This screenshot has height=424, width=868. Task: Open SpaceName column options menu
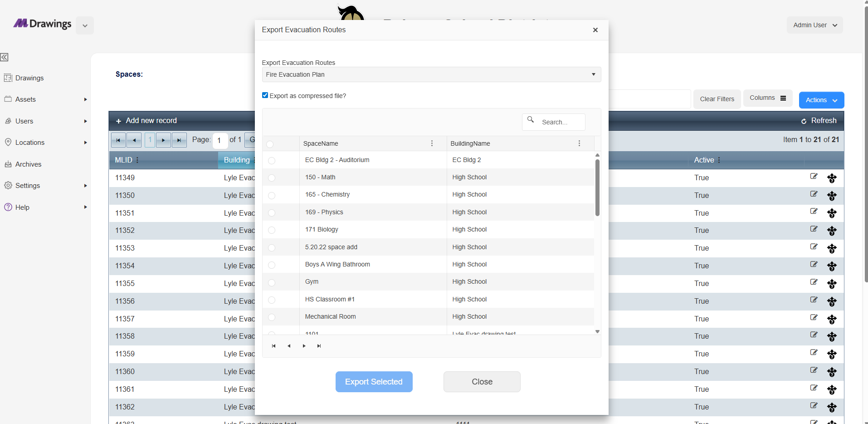click(432, 143)
